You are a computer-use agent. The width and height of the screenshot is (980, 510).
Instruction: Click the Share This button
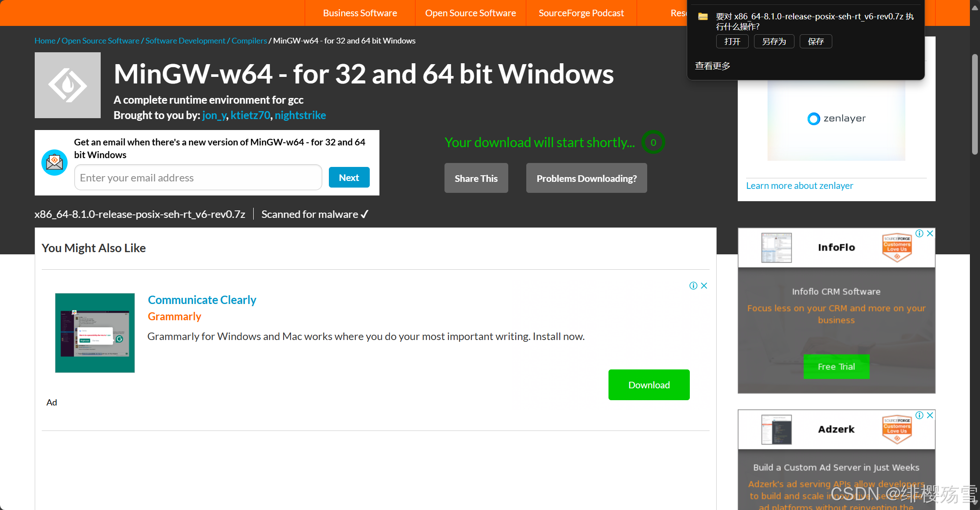click(x=476, y=178)
